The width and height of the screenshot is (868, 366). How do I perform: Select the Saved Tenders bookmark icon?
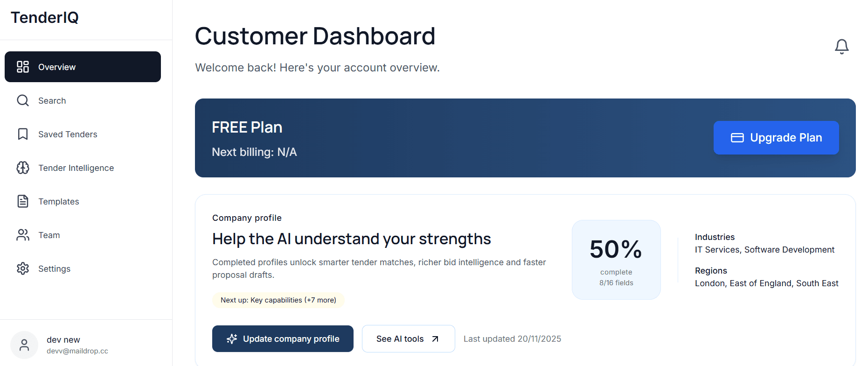pos(22,134)
